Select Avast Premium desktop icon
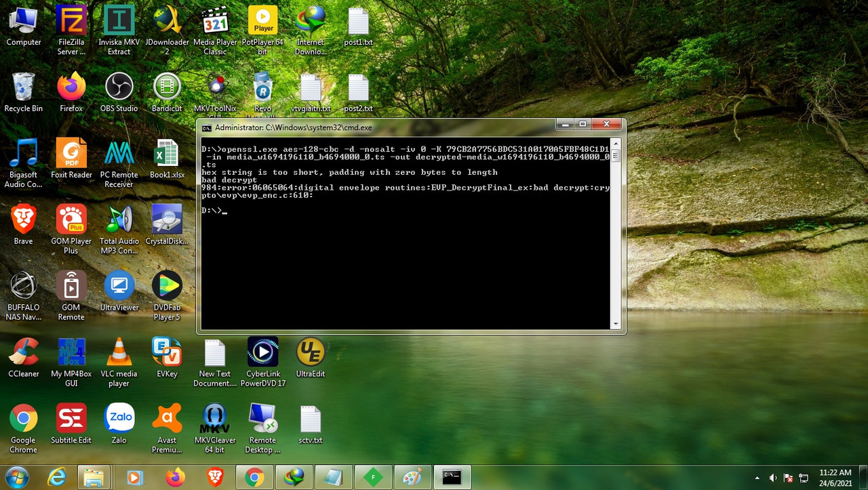The width and height of the screenshot is (868, 490). (x=167, y=429)
